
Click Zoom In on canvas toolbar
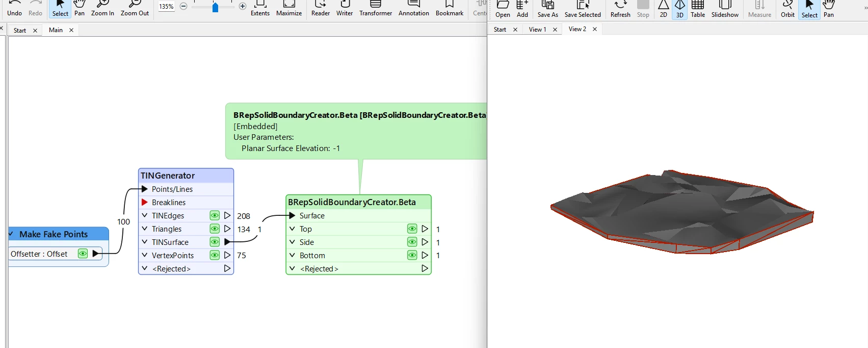(x=102, y=9)
